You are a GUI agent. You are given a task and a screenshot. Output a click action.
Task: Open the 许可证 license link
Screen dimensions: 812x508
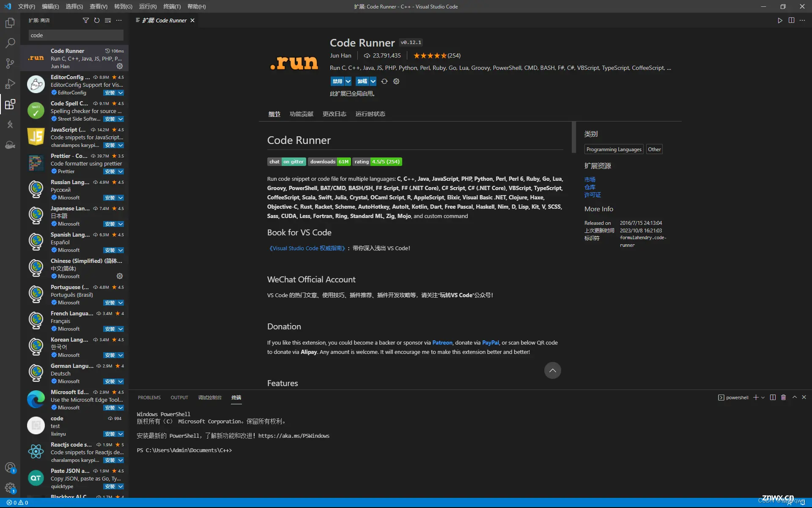pos(593,195)
